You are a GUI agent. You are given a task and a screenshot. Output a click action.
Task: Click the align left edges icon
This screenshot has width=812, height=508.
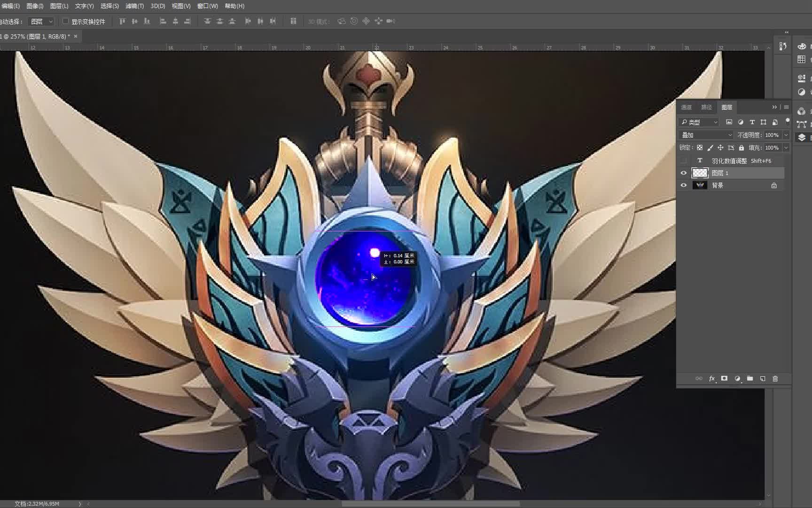(x=163, y=21)
